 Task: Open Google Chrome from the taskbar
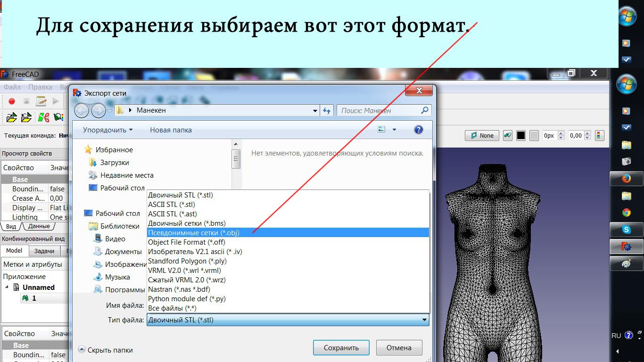(x=626, y=213)
